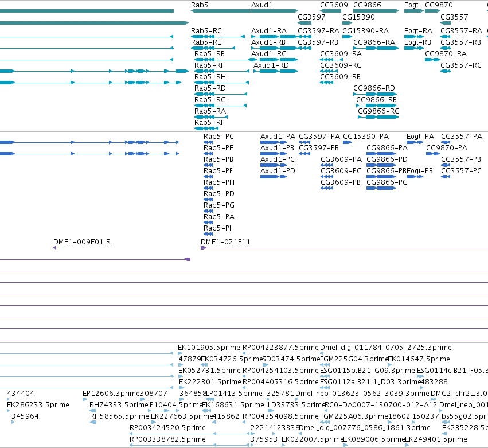Click the CG9870 gene label
The width and height of the screenshot is (488, 448).
(x=439, y=5)
